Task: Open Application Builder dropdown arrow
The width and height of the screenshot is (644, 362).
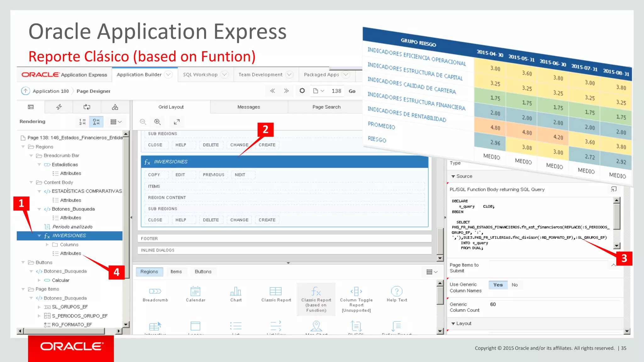Action: point(168,74)
